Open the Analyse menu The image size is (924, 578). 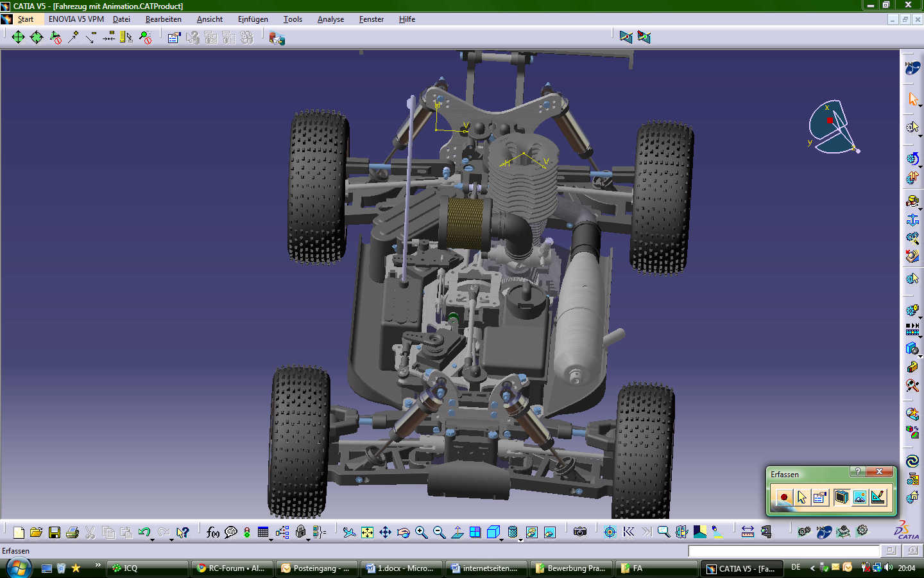tap(330, 19)
